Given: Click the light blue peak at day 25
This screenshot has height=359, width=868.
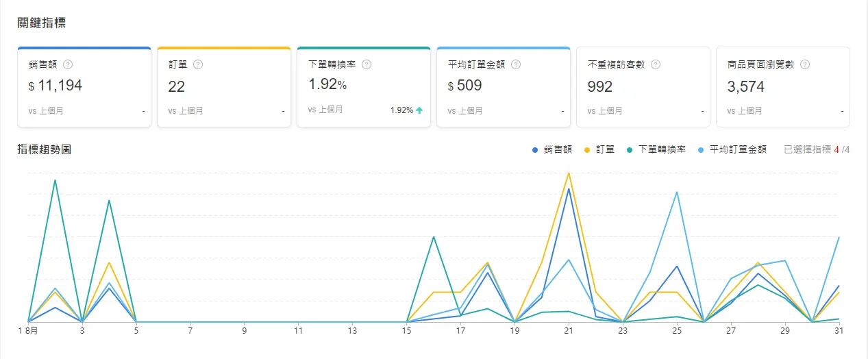Looking at the screenshot, I should coord(677,193).
